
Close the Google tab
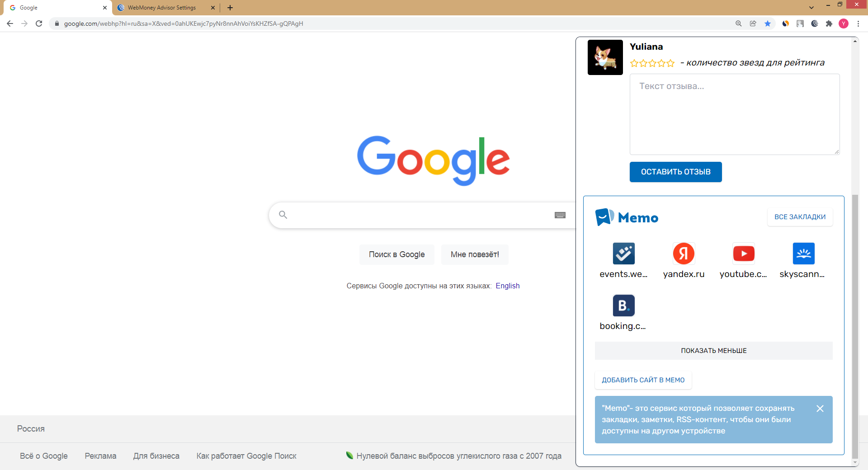tap(105, 8)
